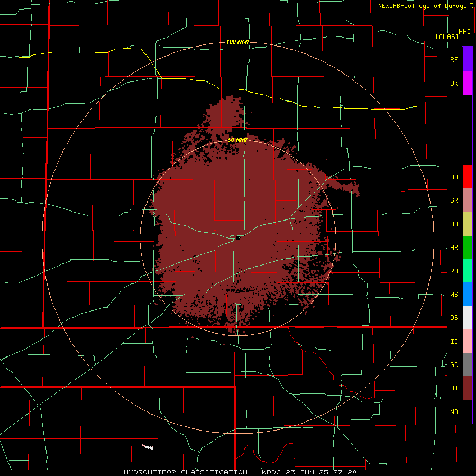Click the GR pink legend swatch
476x476 pixels.
[467, 200]
